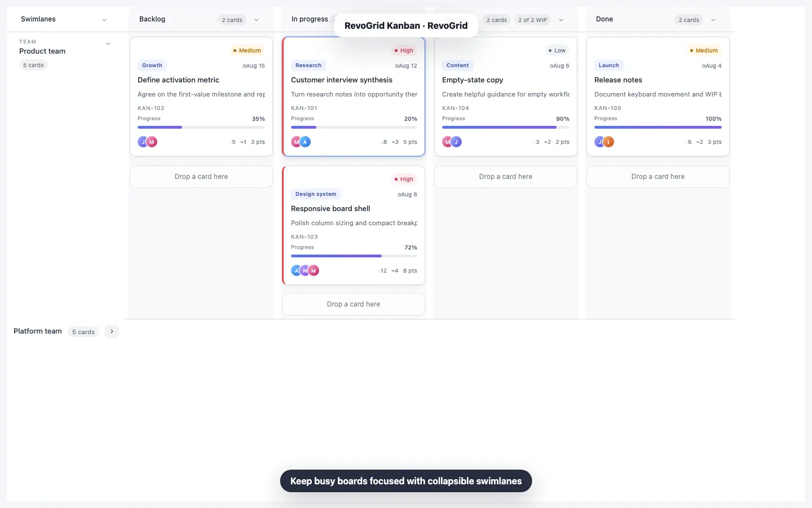Click the subtask count 2 on Empty-state copy card
This screenshot has width=812, height=508.
(x=548, y=142)
